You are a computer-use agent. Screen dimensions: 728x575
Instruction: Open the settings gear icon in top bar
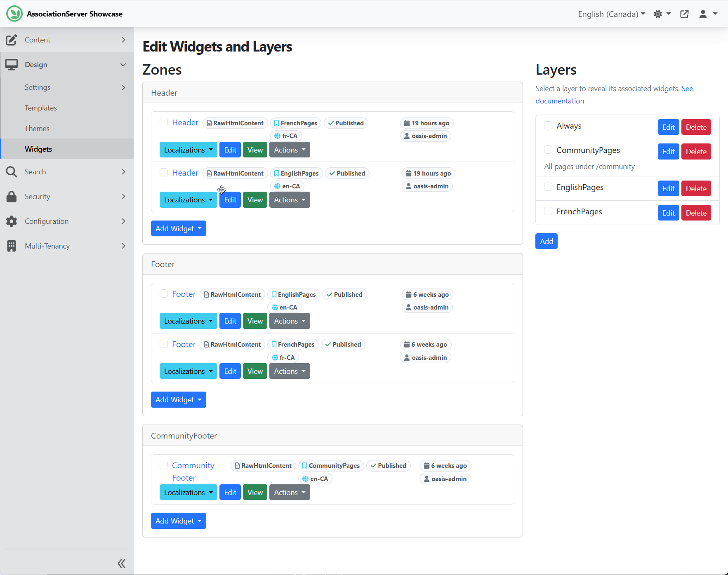coord(658,14)
